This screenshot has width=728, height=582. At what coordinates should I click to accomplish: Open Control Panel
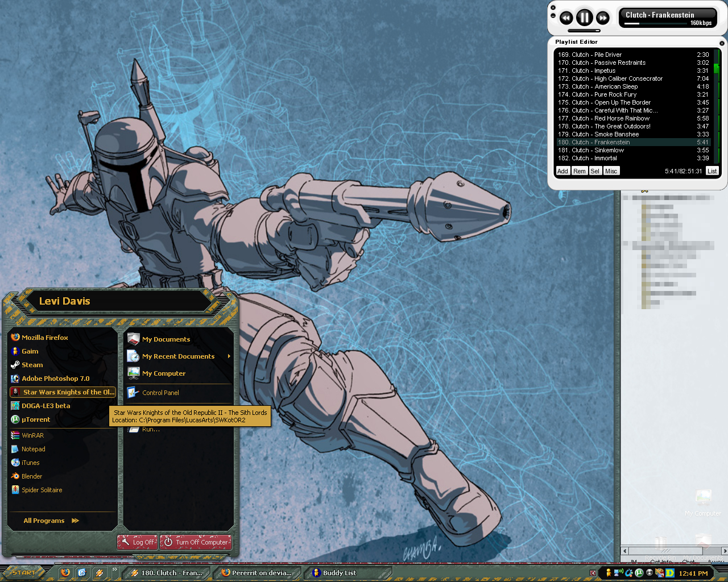point(179,393)
